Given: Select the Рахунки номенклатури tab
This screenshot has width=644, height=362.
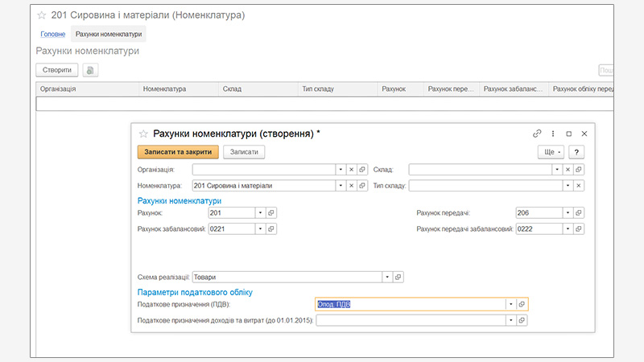Looking at the screenshot, I should pyautogui.click(x=109, y=34).
